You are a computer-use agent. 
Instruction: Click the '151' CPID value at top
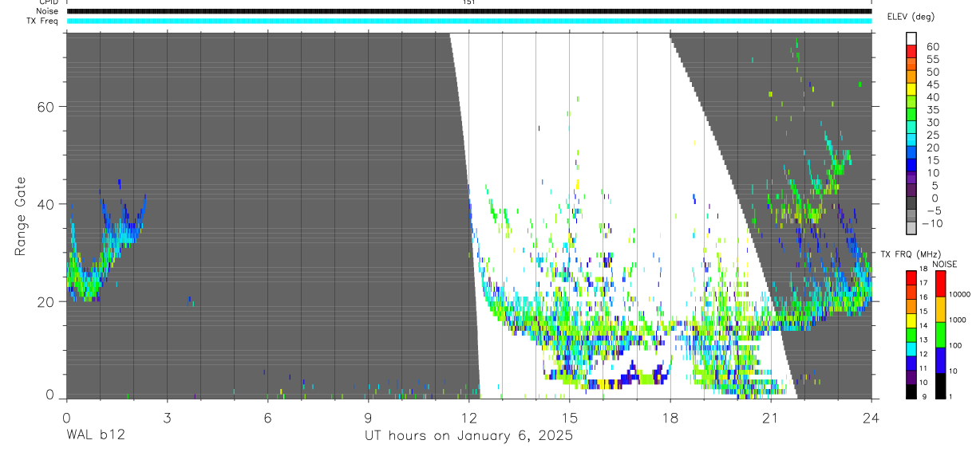[469, 2]
